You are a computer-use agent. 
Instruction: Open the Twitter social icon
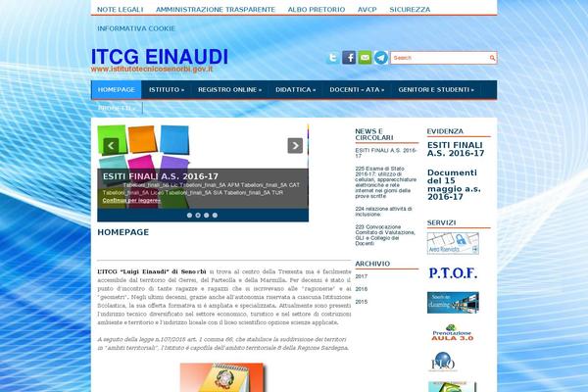point(332,58)
